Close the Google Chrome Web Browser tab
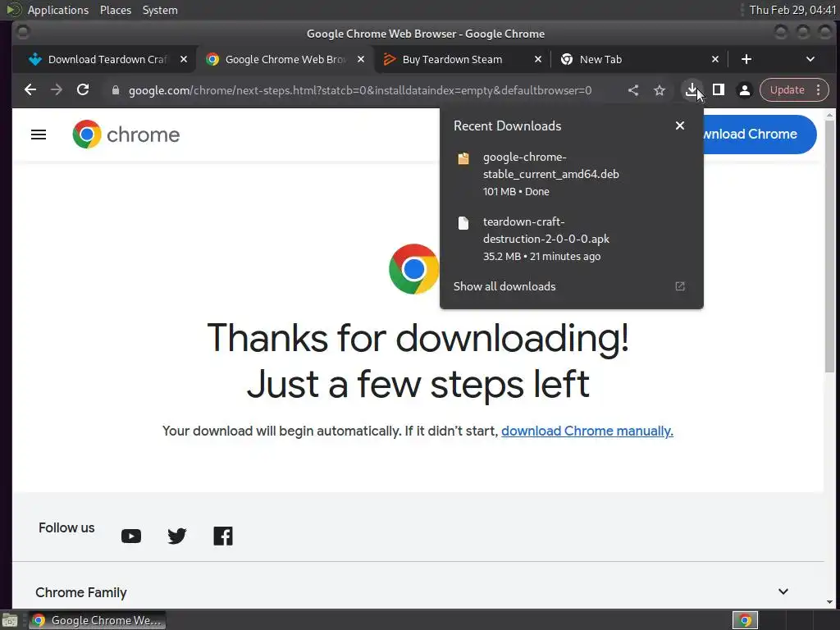The image size is (840, 630). 361,59
